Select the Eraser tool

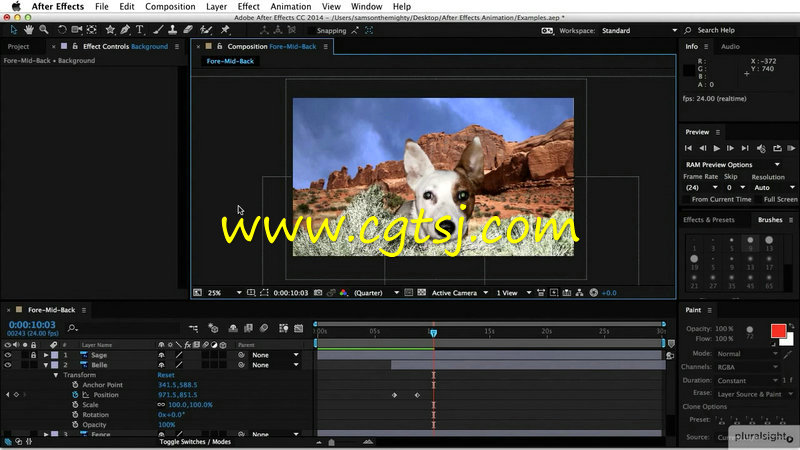click(x=188, y=30)
